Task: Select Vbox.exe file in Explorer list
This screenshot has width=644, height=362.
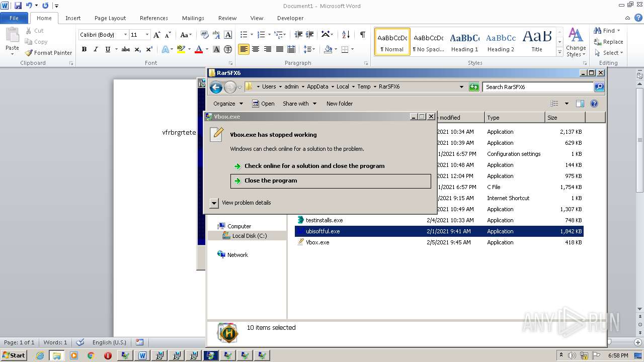Action: coord(317,242)
